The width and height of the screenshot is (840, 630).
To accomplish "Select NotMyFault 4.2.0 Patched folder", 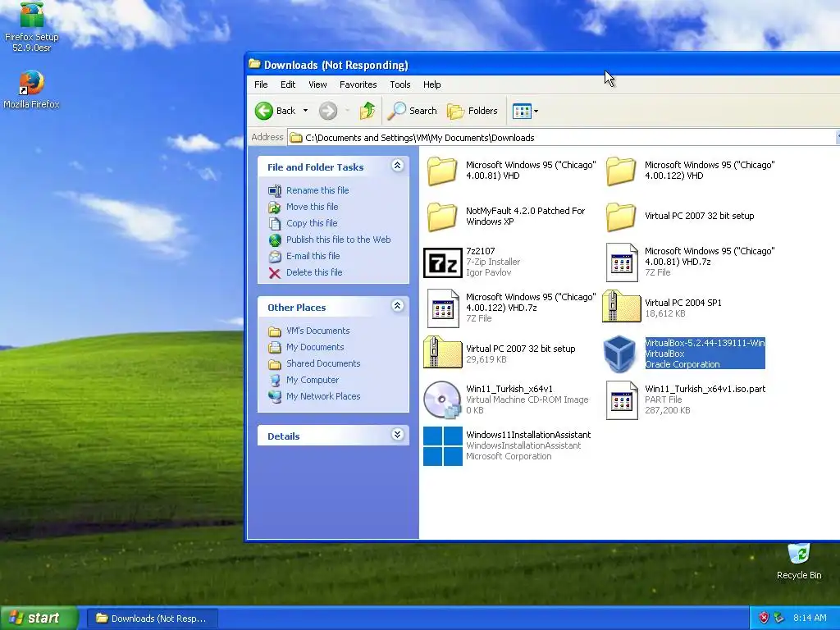I will (x=506, y=217).
